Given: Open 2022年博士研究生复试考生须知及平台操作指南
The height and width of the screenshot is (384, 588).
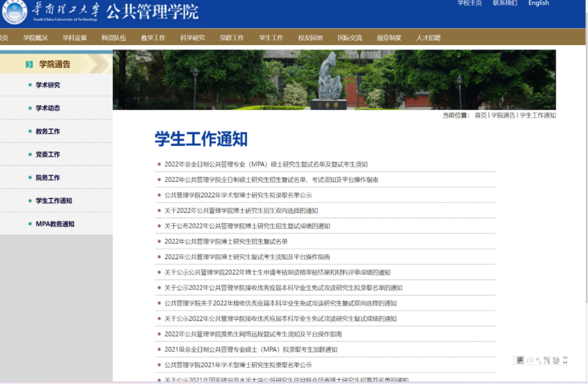Looking at the screenshot, I should point(247,257).
